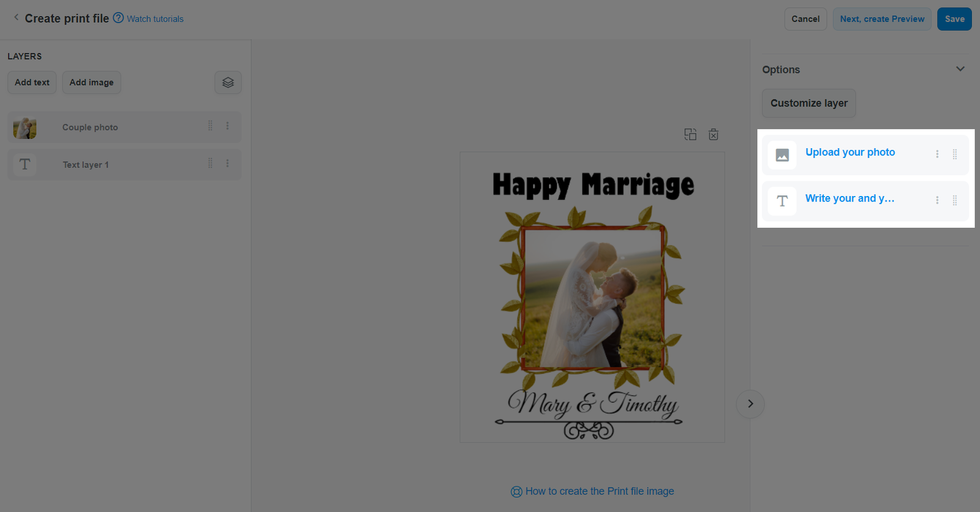This screenshot has width=980, height=512.
Task: Open more options for Text layer 1
Action: click(227, 163)
